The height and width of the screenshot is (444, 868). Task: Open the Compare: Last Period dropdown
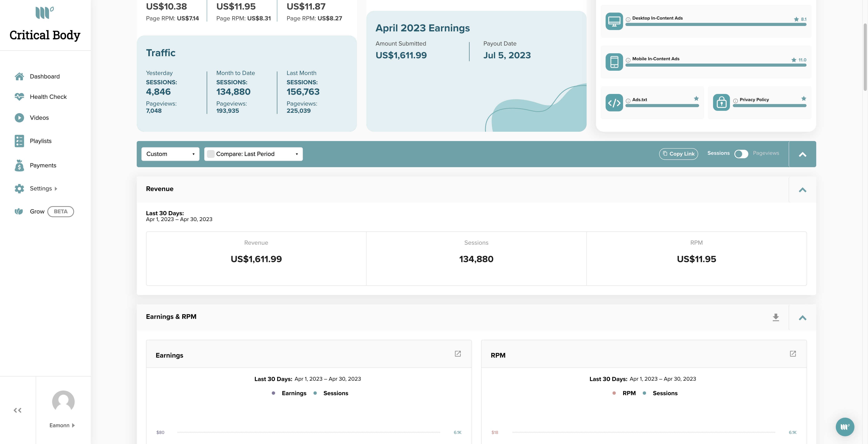tap(253, 154)
